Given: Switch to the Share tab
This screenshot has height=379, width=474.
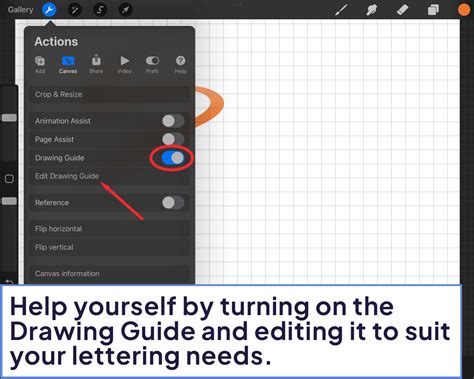Looking at the screenshot, I should click(96, 64).
